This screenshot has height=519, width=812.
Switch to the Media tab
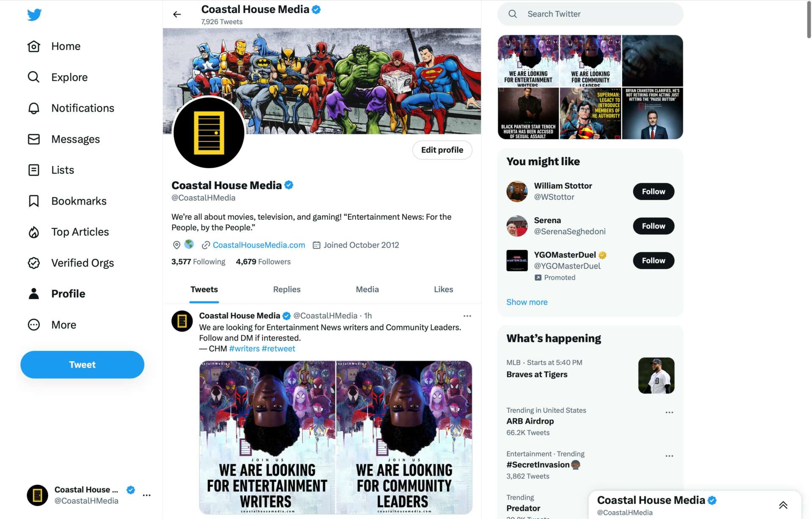point(367,290)
